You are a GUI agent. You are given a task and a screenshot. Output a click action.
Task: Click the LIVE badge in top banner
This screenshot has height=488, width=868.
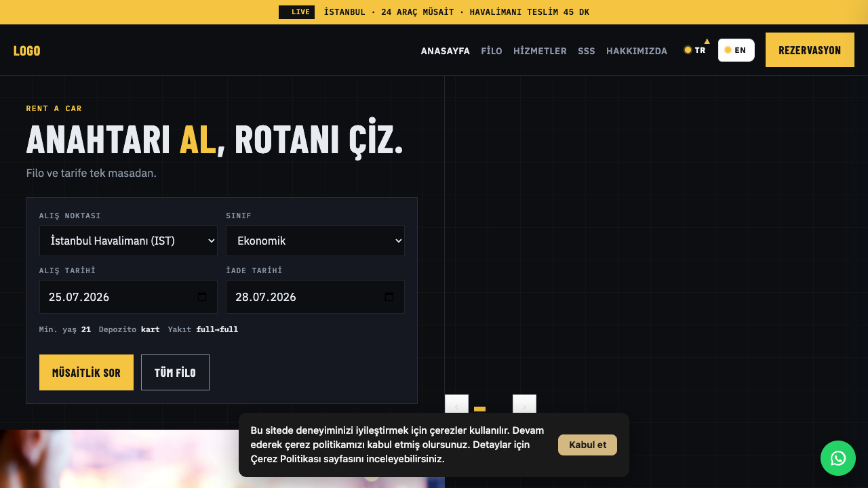tap(296, 12)
